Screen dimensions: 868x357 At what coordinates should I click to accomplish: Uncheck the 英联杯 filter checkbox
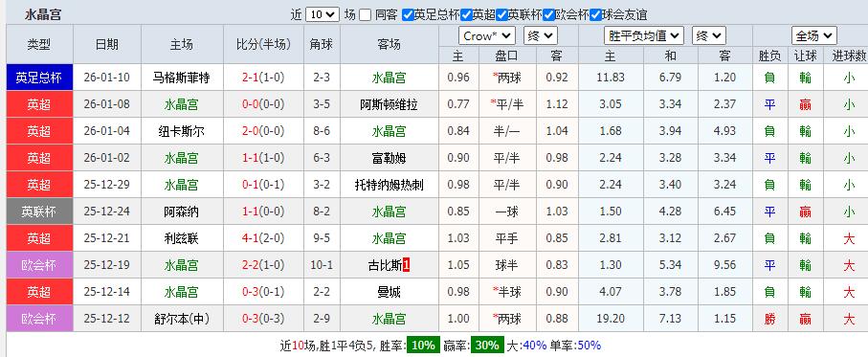502,15
